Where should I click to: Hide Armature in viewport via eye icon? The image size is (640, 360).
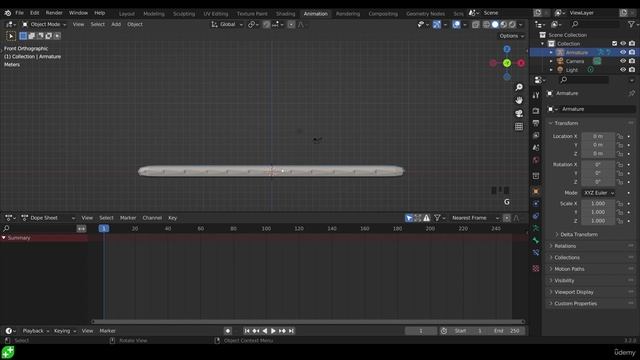click(623, 52)
